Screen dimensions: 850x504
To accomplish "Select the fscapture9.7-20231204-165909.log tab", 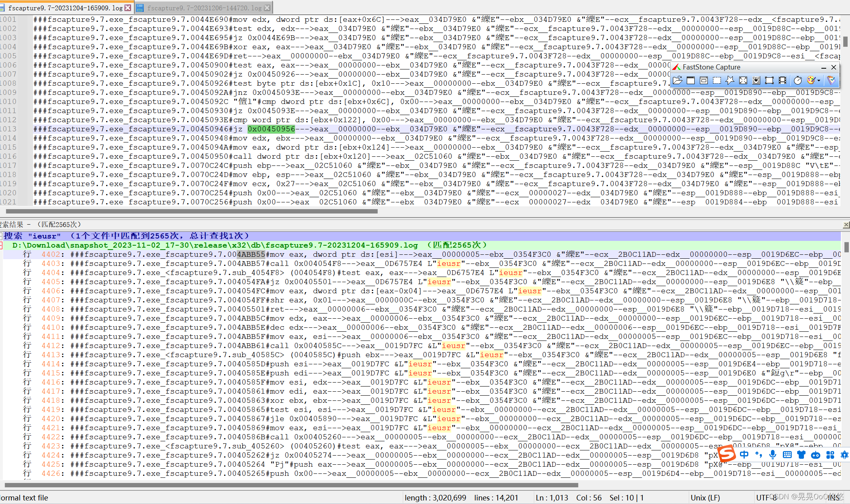I will [x=66, y=7].
